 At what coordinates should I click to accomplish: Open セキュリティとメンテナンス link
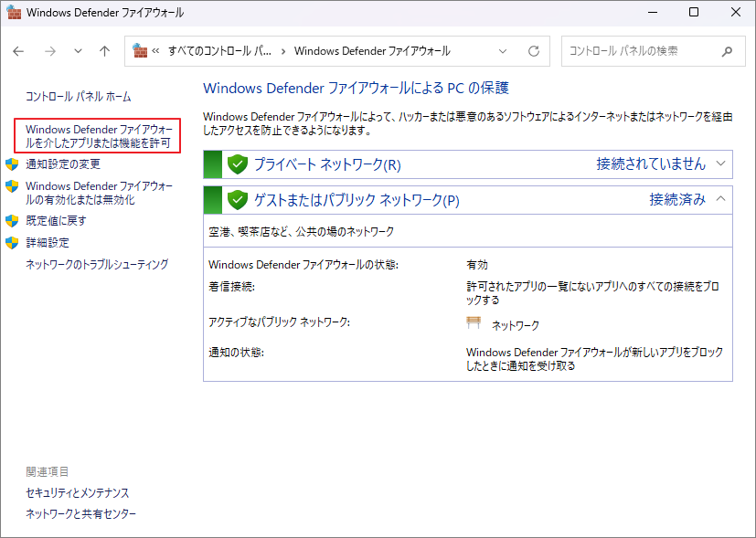77,492
